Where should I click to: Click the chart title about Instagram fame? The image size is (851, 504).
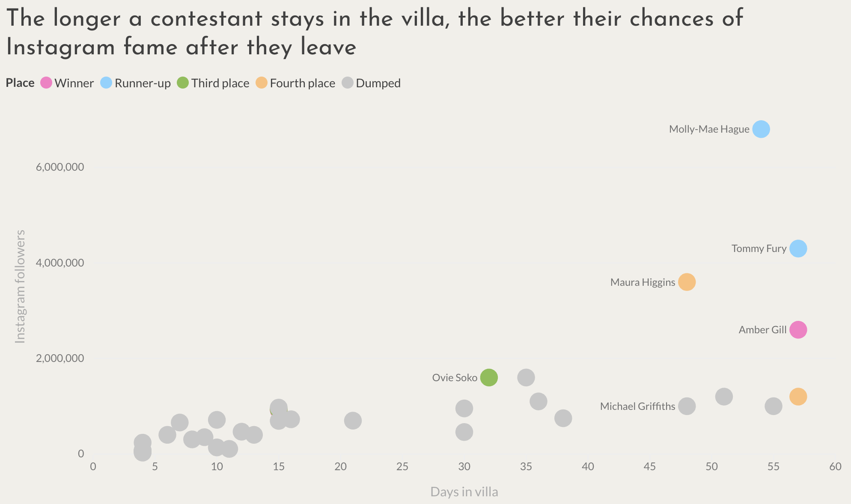coord(375,33)
